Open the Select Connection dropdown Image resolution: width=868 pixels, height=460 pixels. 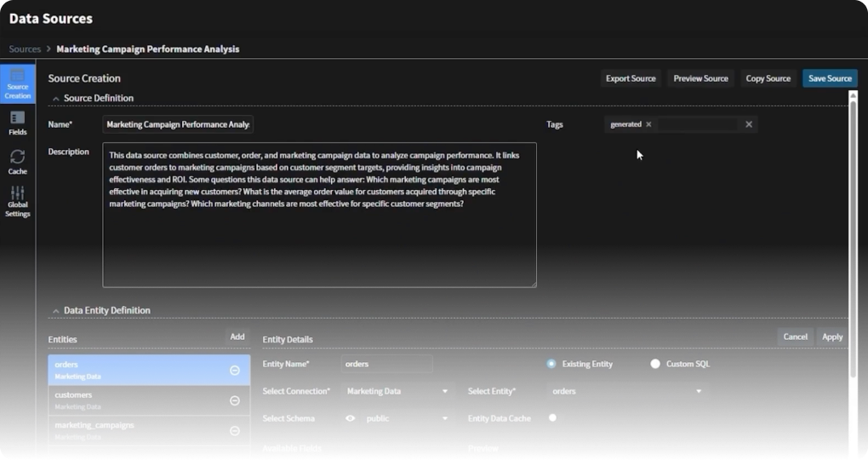(397, 392)
